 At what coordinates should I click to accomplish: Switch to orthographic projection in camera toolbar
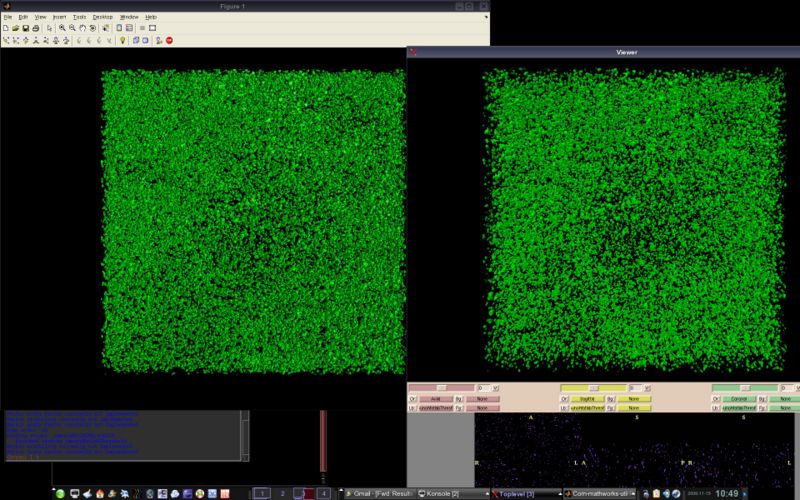[x=136, y=40]
